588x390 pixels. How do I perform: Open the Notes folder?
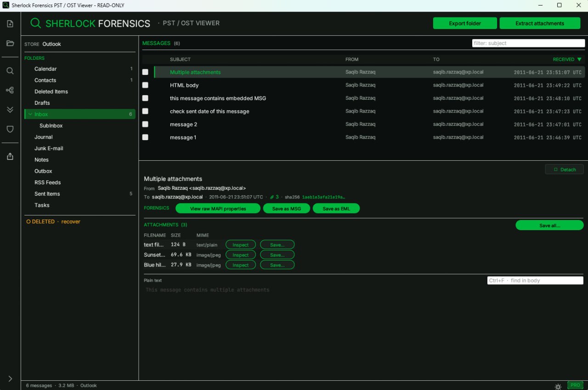coord(80,160)
